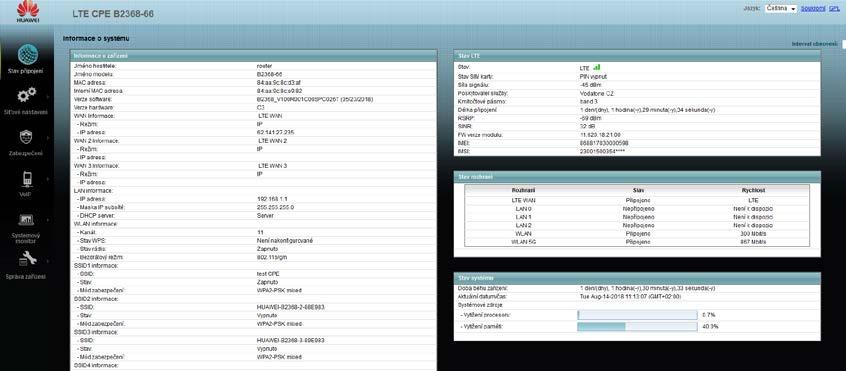846x371 pixels.
Task: Open the Jazyk language dropdown
Action: coord(781,9)
